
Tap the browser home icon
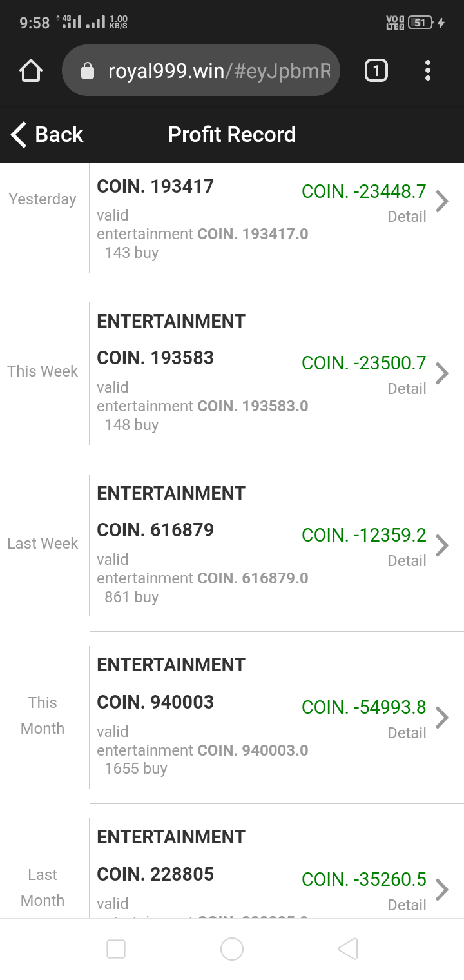[31, 70]
